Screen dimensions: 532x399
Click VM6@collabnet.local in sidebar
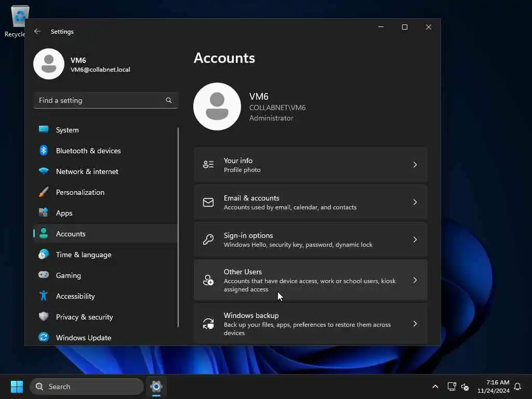click(x=100, y=70)
